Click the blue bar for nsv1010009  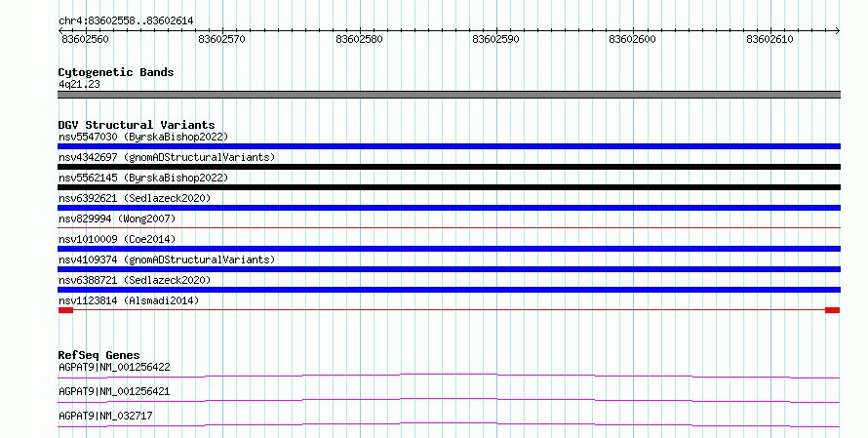tap(449, 249)
